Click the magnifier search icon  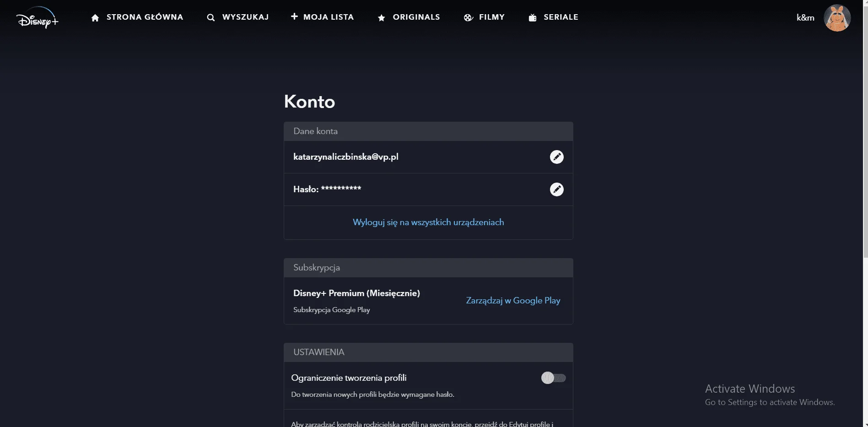tap(211, 18)
